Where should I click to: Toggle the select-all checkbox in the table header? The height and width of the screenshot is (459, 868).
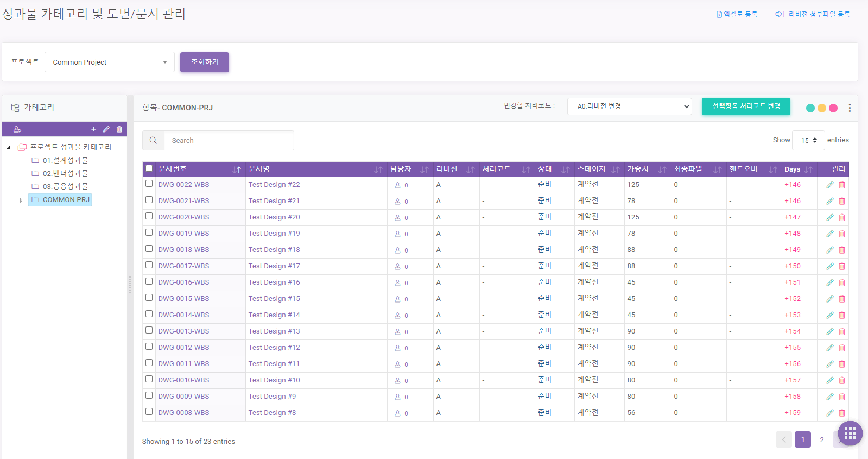[149, 168]
